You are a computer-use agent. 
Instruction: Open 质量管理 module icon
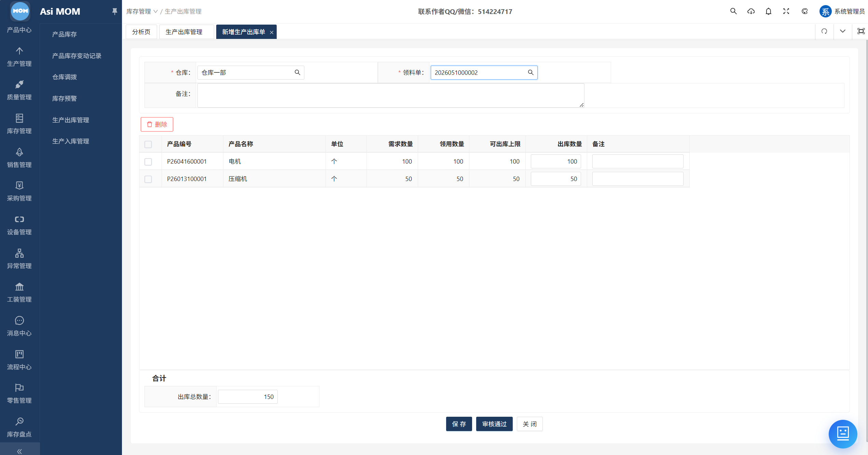(19, 84)
